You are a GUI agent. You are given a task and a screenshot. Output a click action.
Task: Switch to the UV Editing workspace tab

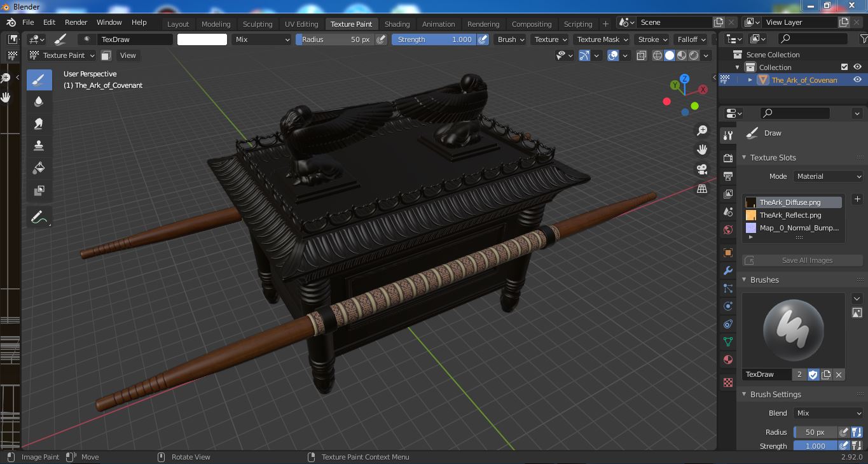click(301, 24)
